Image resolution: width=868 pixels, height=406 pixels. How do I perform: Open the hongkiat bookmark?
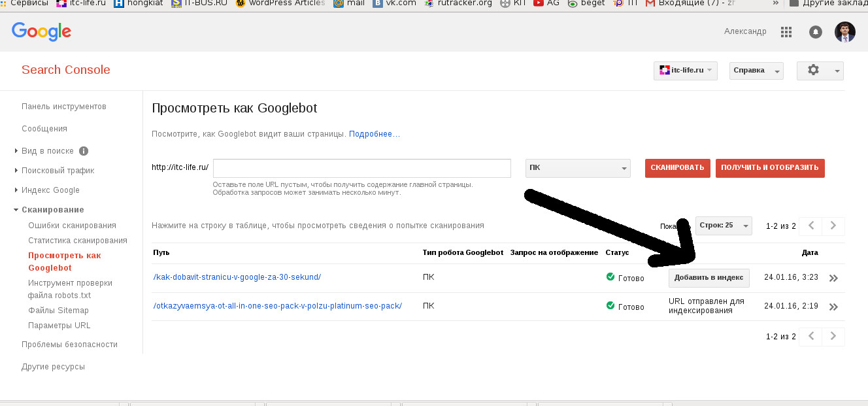[x=138, y=3]
